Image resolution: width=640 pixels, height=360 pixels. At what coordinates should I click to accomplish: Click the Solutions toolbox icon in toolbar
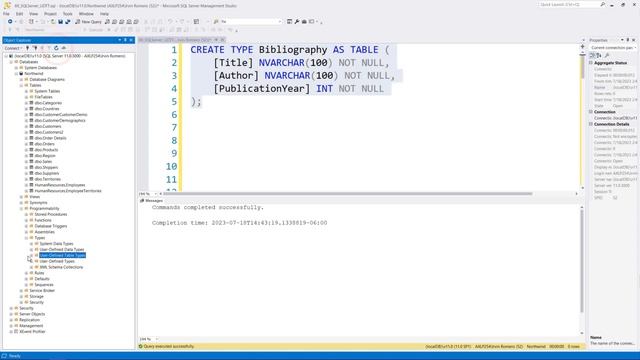tap(304, 22)
